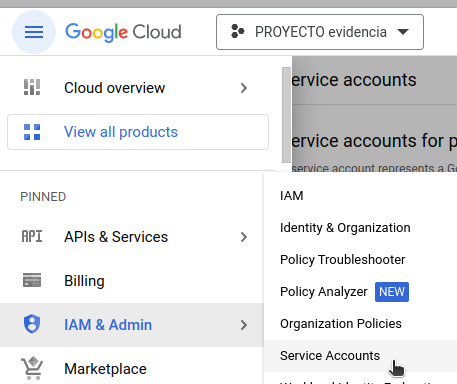Click the APIs & Services API icon
Screen dimensions: 457x384
tap(32, 237)
